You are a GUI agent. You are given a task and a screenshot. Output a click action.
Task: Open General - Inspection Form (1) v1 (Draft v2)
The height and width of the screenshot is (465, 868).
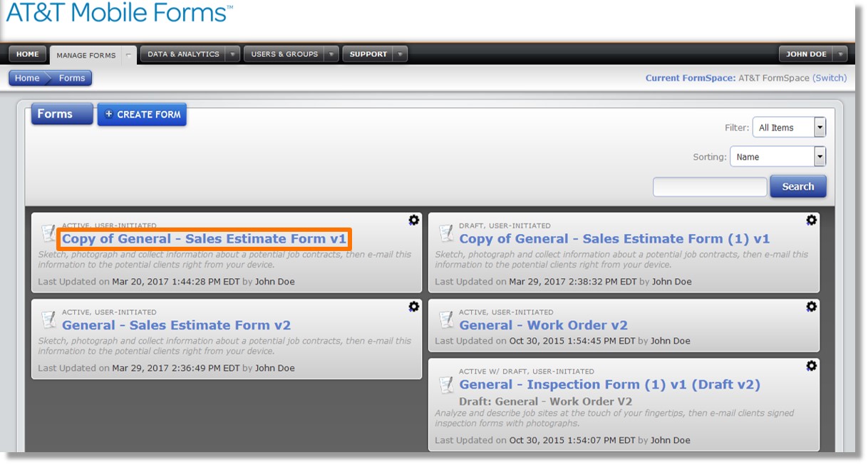(610, 384)
